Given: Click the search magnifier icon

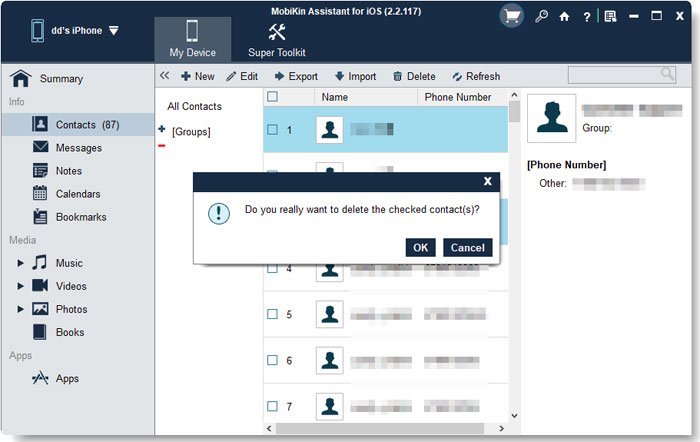Looking at the screenshot, I should [667, 74].
